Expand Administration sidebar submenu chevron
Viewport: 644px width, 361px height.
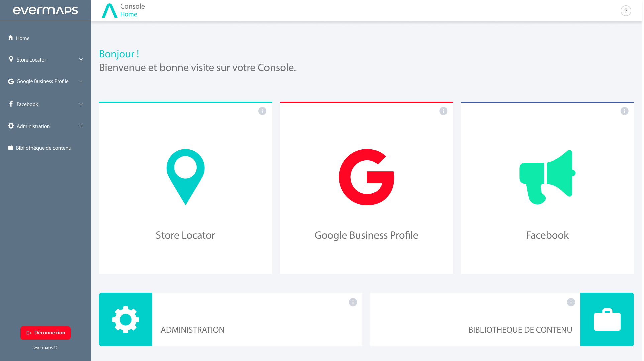(x=81, y=126)
